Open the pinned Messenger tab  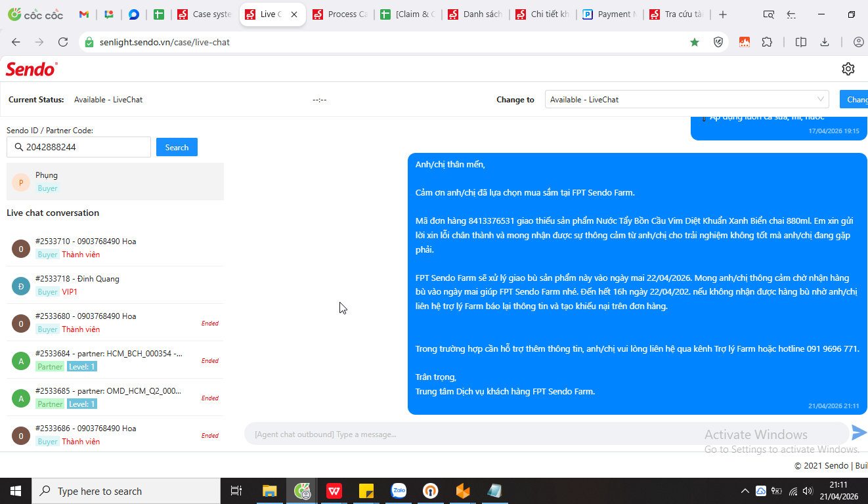click(x=134, y=14)
